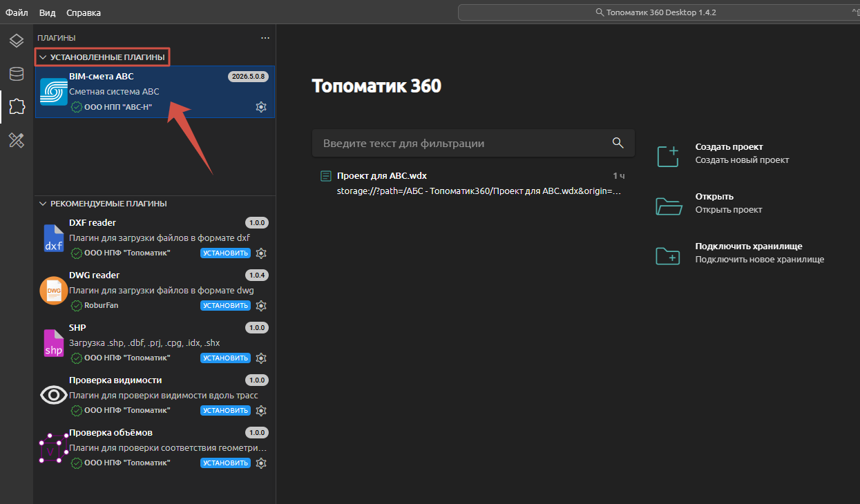Click the document icon of Проект для АВС.wdx

[x=326, y=176]
